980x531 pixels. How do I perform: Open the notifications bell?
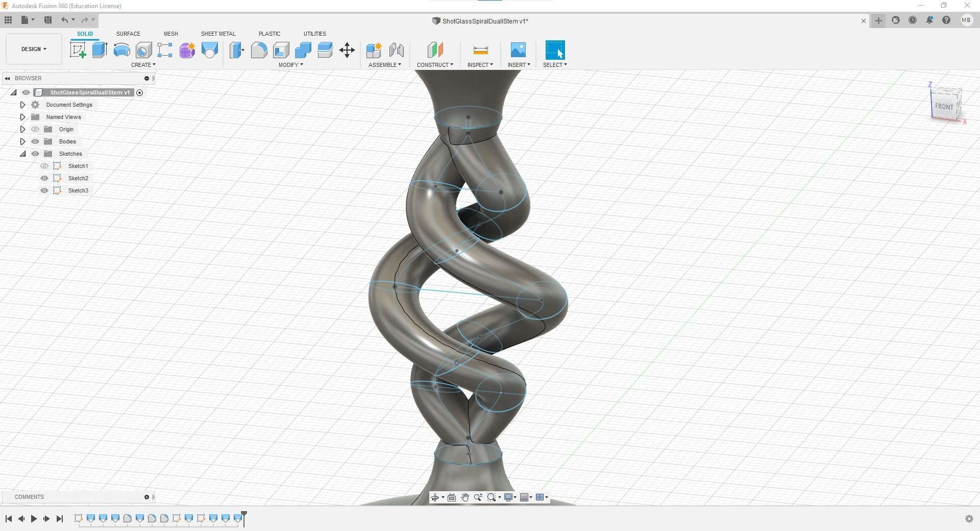click(x=929, y=20)
